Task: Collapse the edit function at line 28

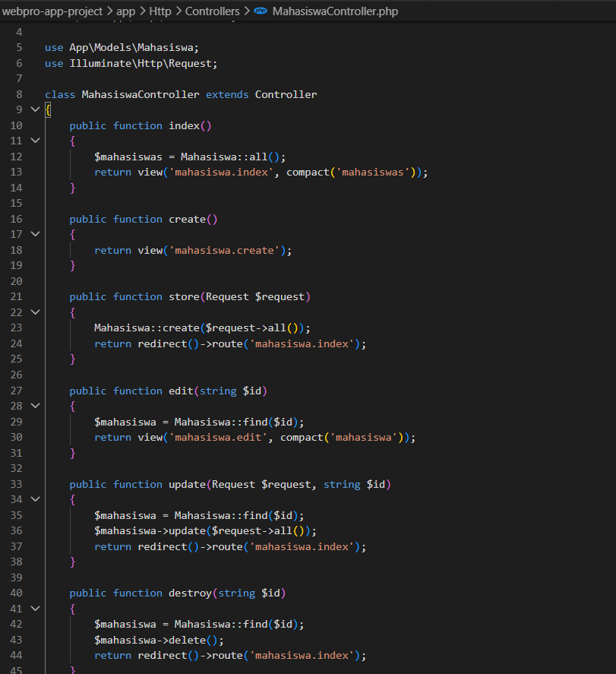Action: [35, 406]
